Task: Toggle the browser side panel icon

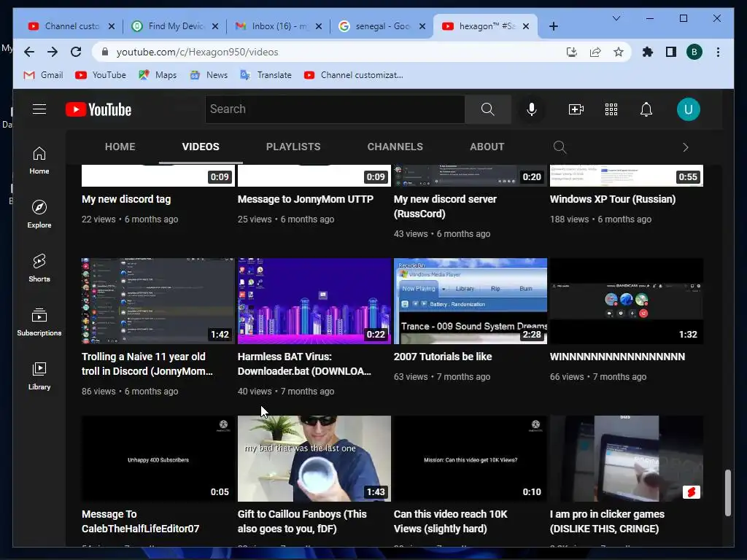Action: click(671, 52)
